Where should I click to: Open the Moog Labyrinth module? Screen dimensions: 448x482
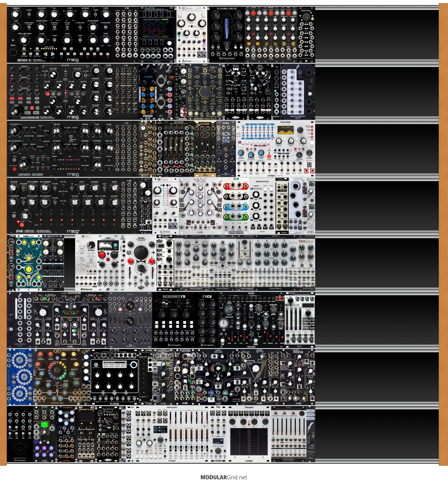point(73,149)
